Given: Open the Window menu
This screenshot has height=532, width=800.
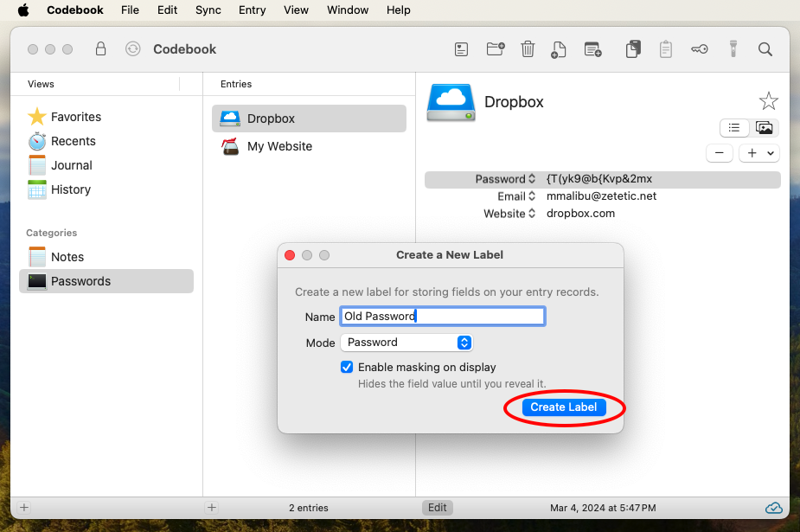Looking at the screenshot, I should click(348, 10).
